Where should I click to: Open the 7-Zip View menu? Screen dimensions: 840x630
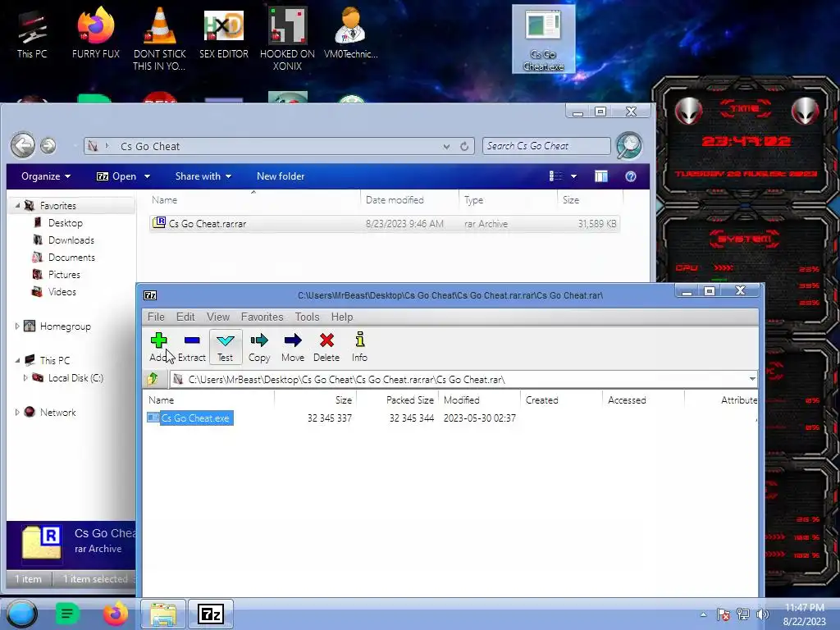tap(218, 317)
